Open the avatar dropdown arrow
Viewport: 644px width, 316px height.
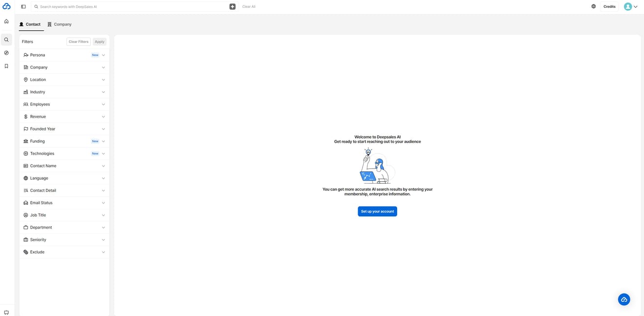(x=636, y=7)
